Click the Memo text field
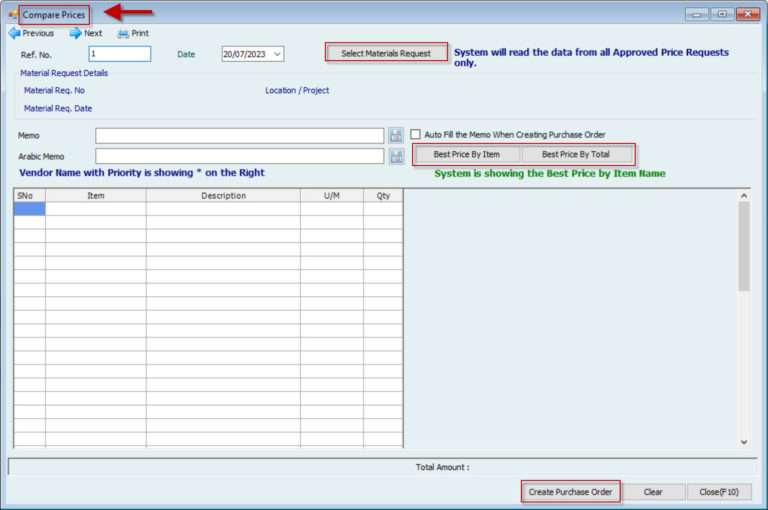The width and height of the screenshot is (768, 510). 240,135
